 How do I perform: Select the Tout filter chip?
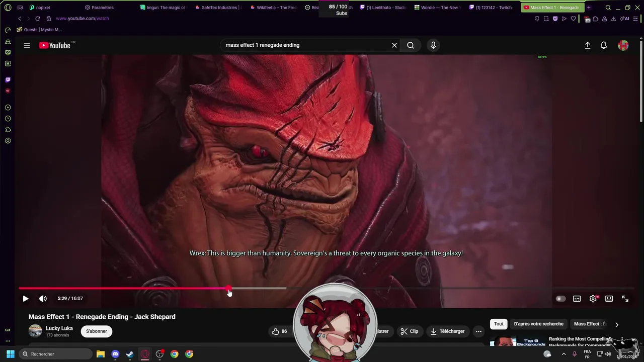499,324
